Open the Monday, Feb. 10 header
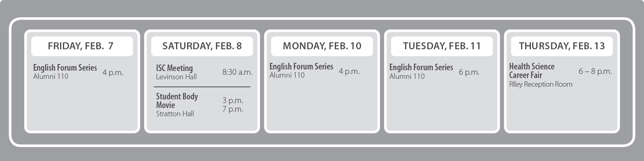The image size is (644, 161). click(322, 46)
